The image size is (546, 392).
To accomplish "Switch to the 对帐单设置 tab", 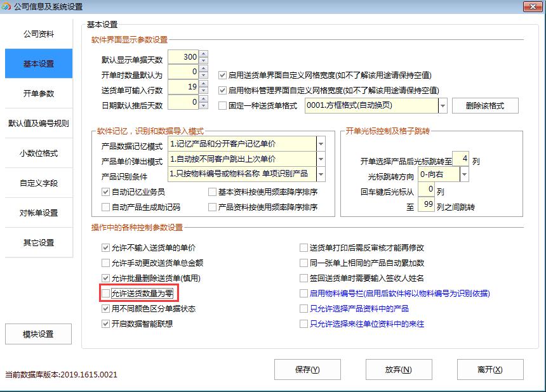I will 39,213.
